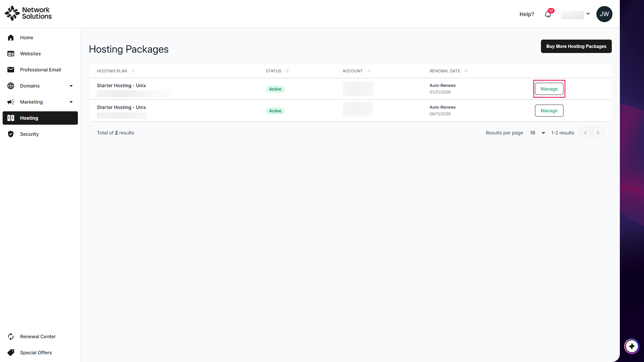Viewport: 644px width, 362px height.
Task: Click the Network Solutions logo
Action: tap(28, 13)
